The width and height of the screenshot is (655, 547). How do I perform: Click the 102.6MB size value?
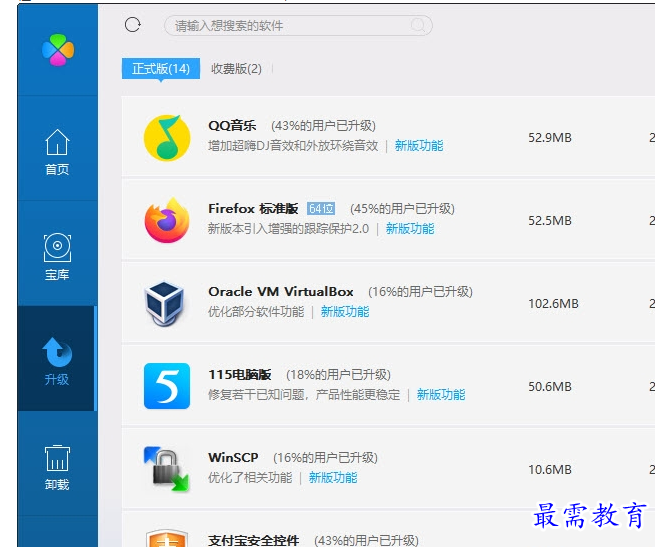pos(553,303)
